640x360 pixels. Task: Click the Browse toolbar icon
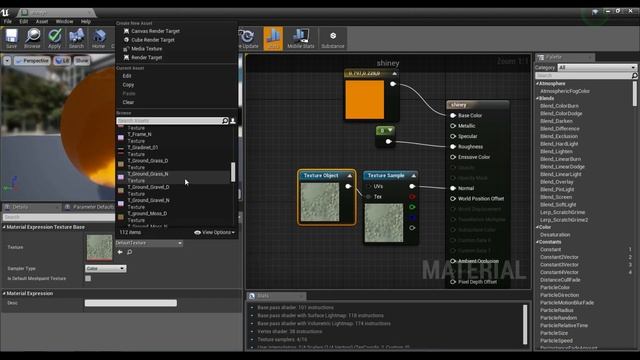pyautogui.click(x=32, y=38)
